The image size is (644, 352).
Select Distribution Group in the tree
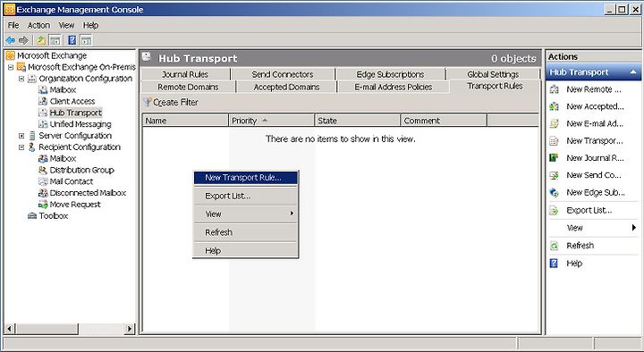[x=81, y=171]
